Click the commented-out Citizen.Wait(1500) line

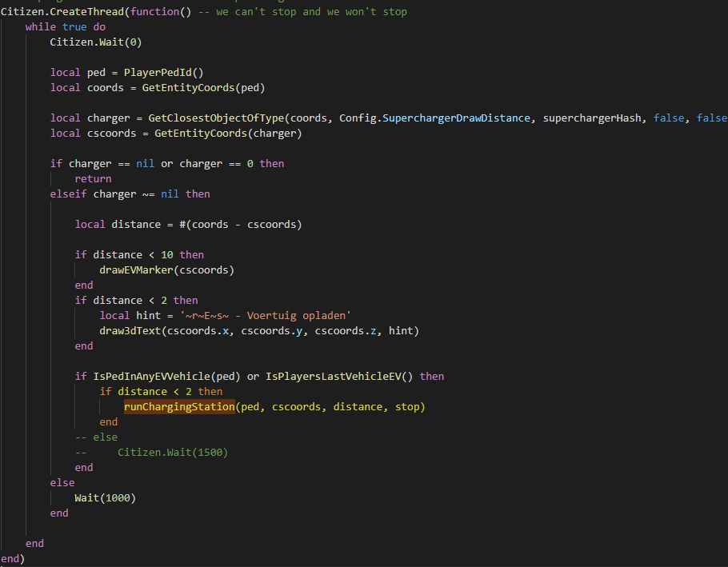(x=172, y=453)
